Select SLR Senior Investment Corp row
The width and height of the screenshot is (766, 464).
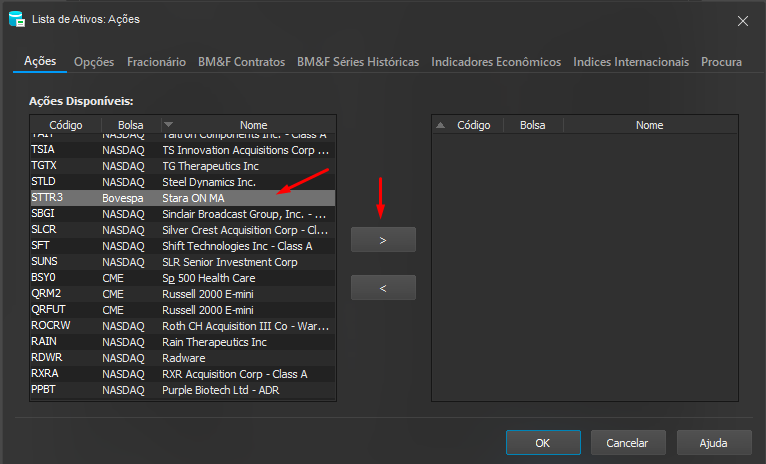[x=183, y=262]
